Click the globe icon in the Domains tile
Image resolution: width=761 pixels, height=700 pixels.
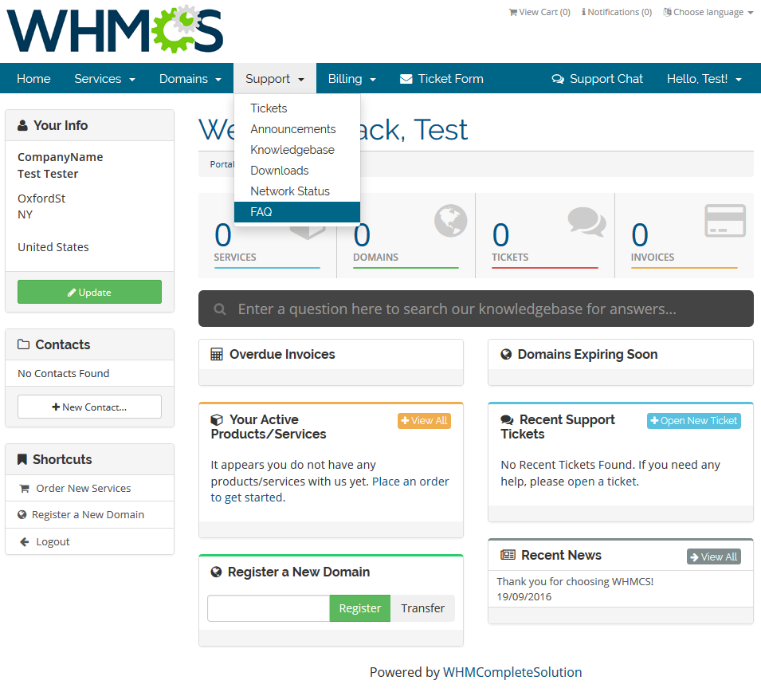click(450, 221)
